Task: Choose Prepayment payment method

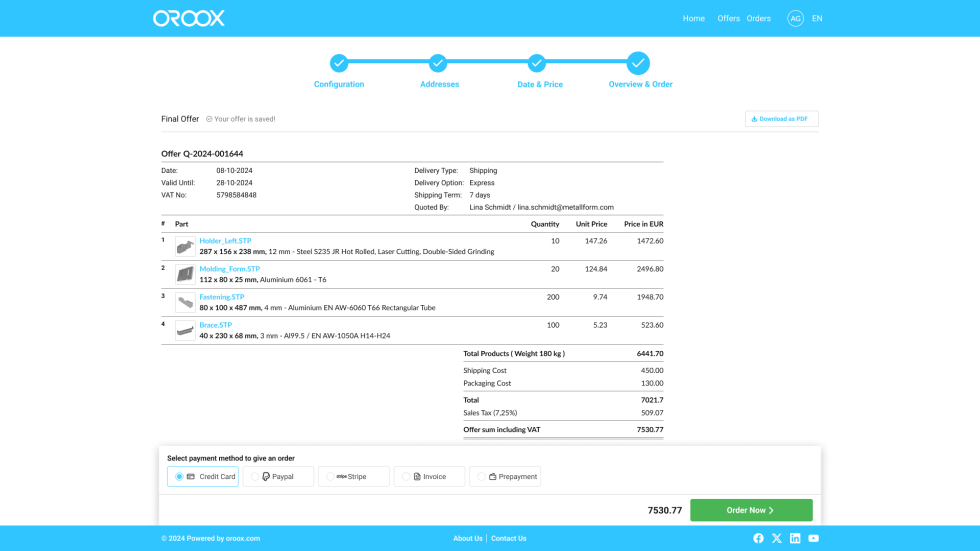Action: pos(505,477)
